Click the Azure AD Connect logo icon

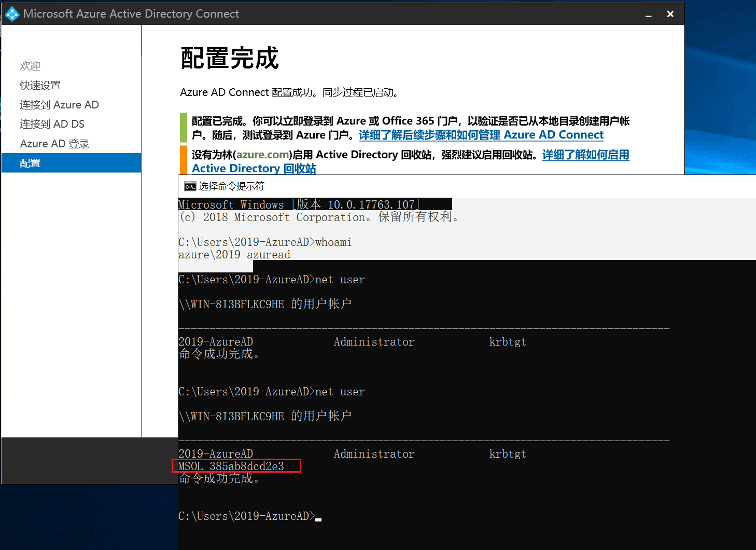[12, 14]
